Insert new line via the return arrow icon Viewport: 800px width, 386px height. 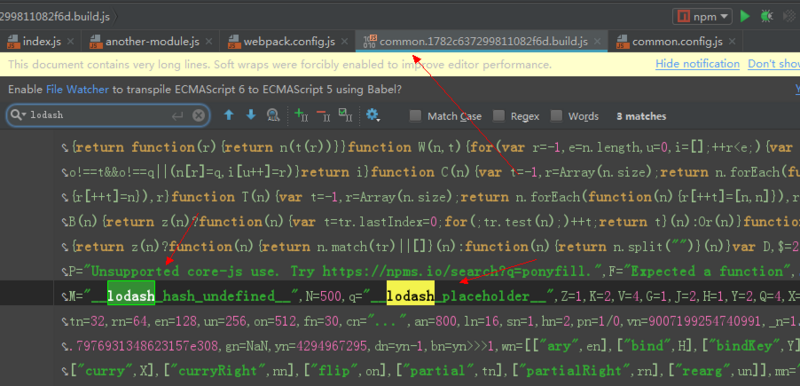(177, 116)
